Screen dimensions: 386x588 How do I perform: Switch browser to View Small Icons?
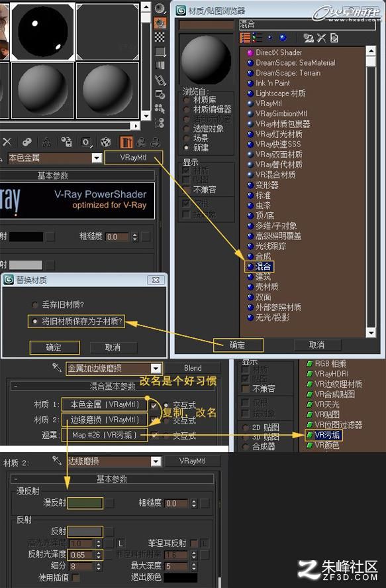pyautogui.click(x=270, y=38)
